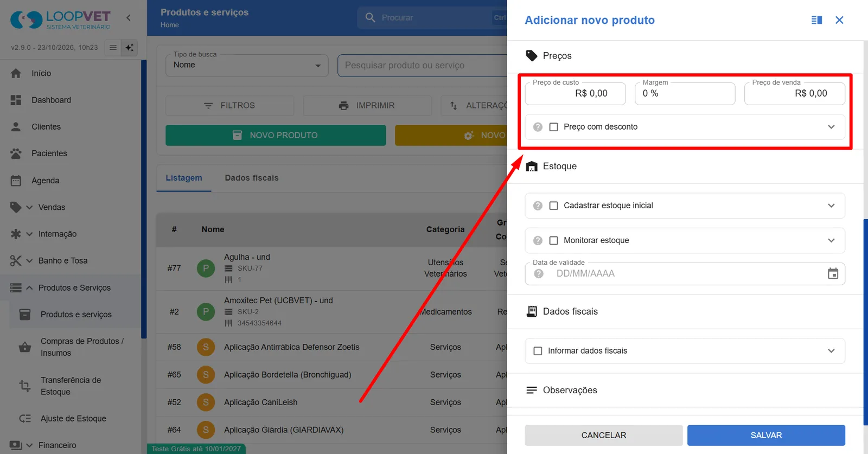Viewport: 868px width, 454px height.
Task: Click the SALVAR button
Action: [766, 435]
